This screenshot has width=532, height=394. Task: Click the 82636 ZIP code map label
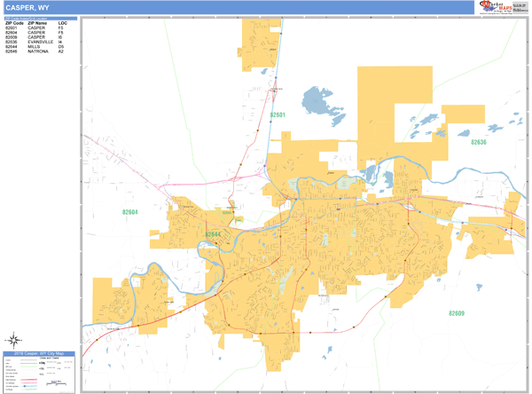(479, 142)
